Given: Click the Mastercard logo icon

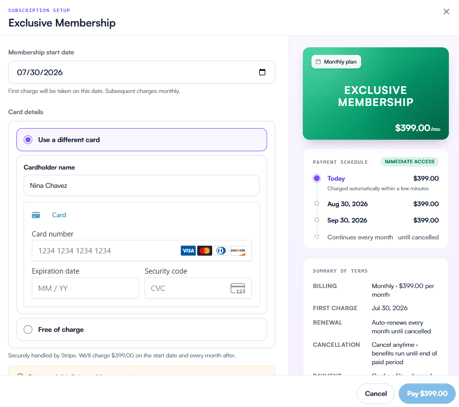Looking at the screenshot, I should coord(205,251).
